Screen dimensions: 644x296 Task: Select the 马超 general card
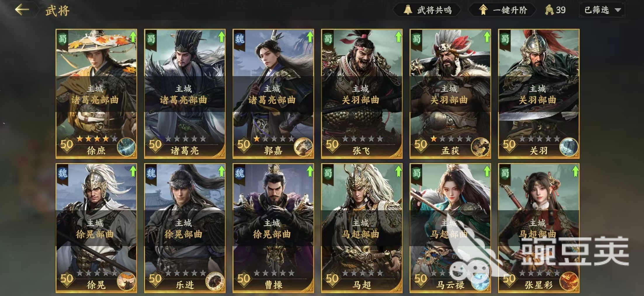click(x=362, y=228)
